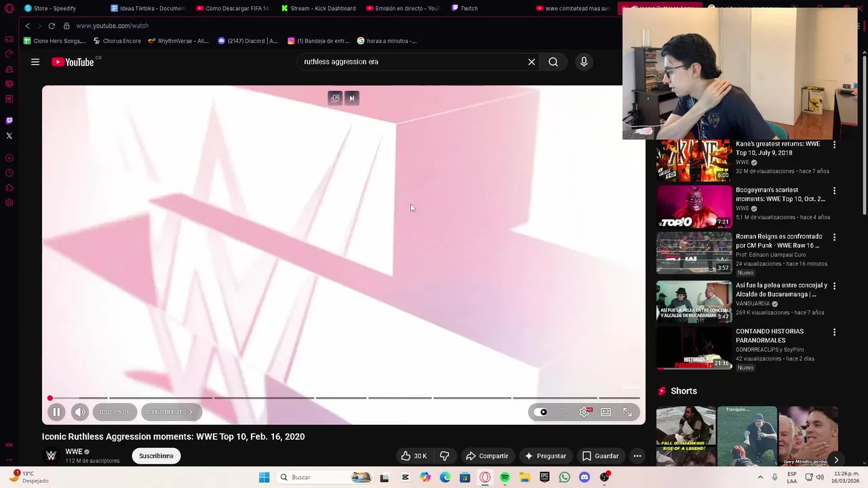This screenshot has width=868, height=488.
Task: Toggle the autoplay switch in the player
Action: point(540,412)
